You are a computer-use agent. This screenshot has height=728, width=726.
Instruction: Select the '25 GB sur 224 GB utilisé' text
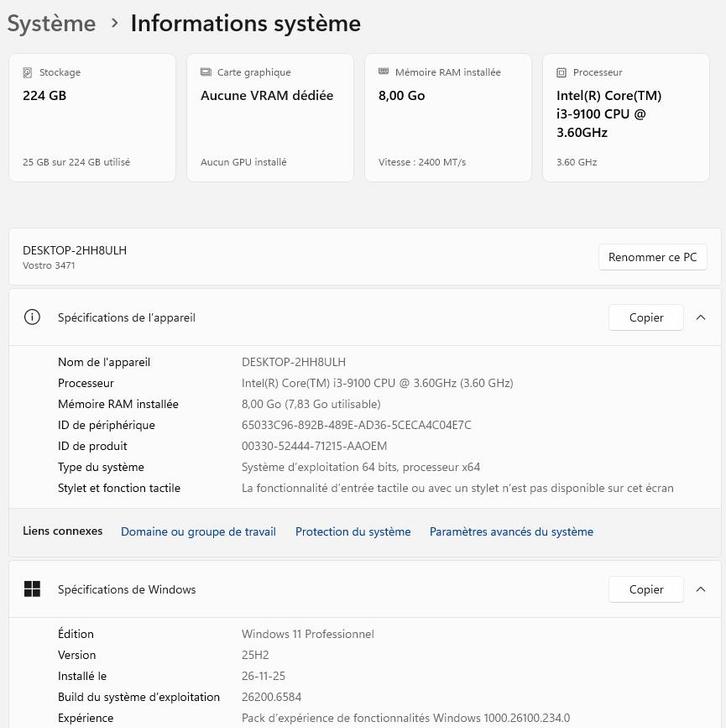coord(76,162)
